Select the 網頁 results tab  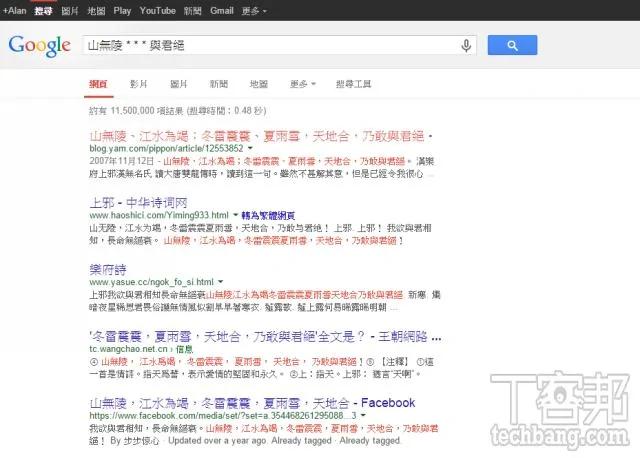tap(98, 84)
